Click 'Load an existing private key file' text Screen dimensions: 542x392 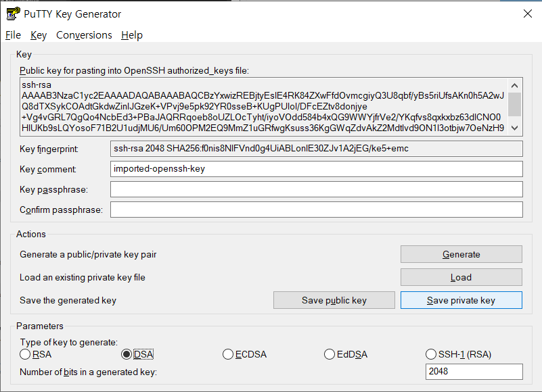(x=83, y=277)
